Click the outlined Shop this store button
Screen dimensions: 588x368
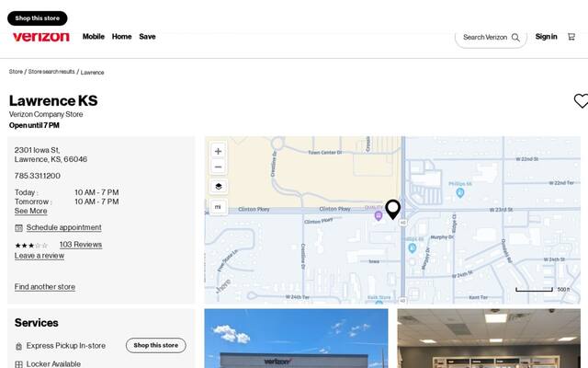pos(155,345)
